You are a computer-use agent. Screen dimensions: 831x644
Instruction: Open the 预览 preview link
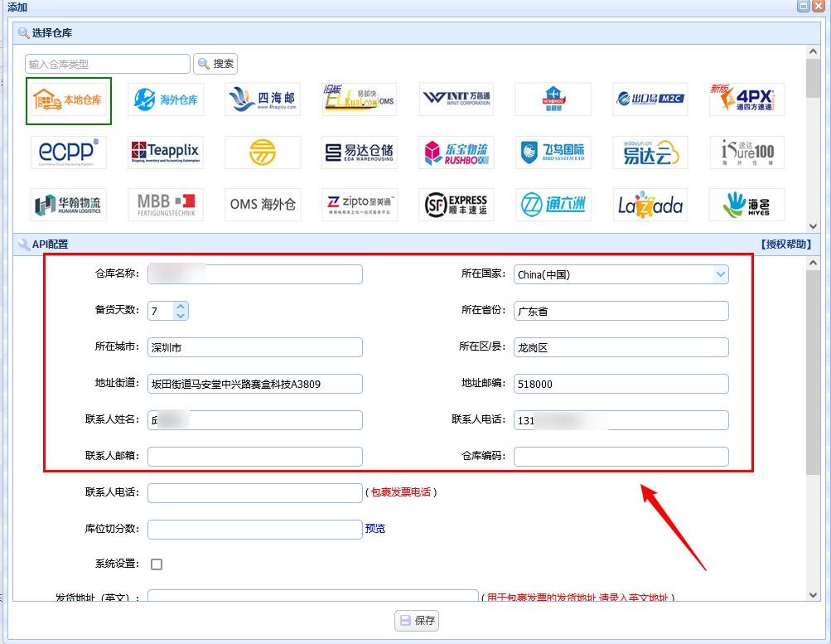[x=375, y=529]
